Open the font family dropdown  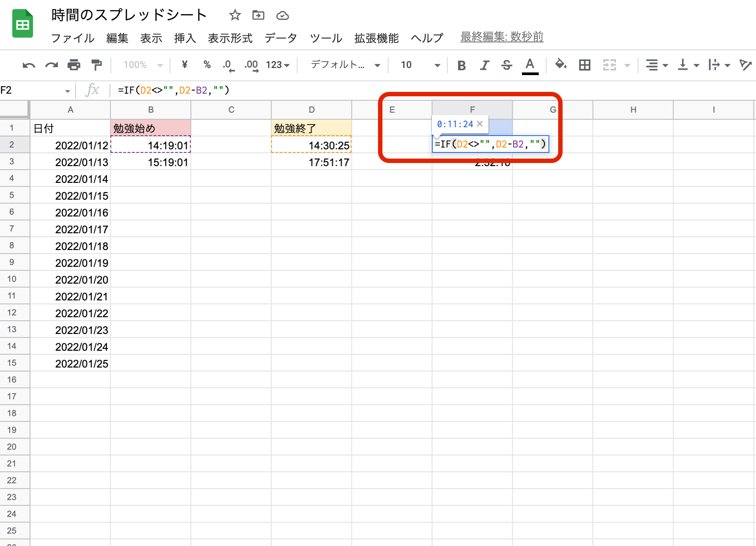coord(345,65)
